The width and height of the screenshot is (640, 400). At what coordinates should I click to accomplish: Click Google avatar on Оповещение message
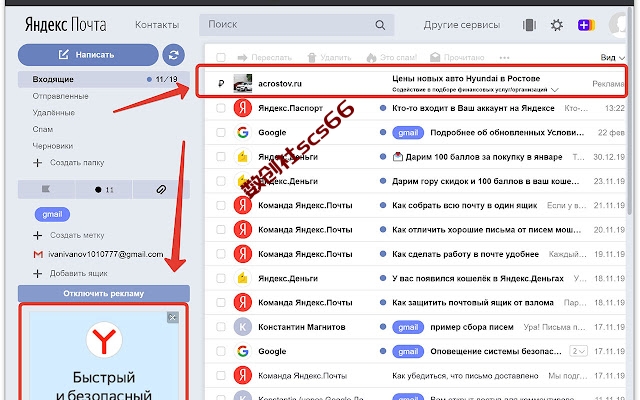click(x=242, y=351)
